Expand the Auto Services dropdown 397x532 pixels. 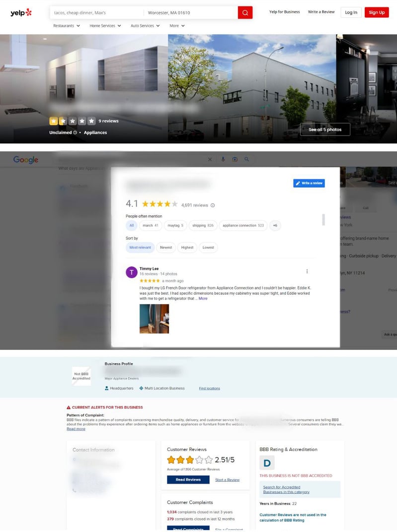click(145, 26)
